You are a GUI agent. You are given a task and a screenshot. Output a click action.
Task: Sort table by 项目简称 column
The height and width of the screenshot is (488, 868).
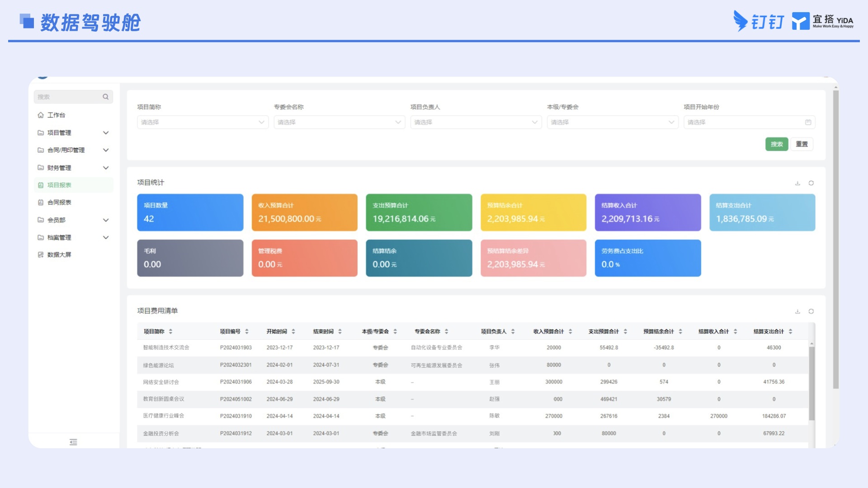pyautogui.click(x=170, y=331)
